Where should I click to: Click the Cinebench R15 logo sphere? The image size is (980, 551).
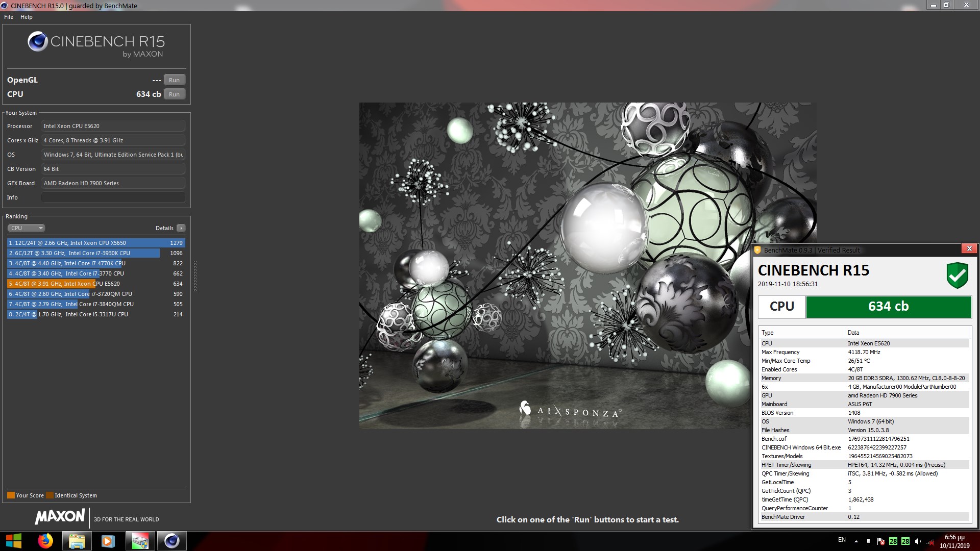coord(38,42)
